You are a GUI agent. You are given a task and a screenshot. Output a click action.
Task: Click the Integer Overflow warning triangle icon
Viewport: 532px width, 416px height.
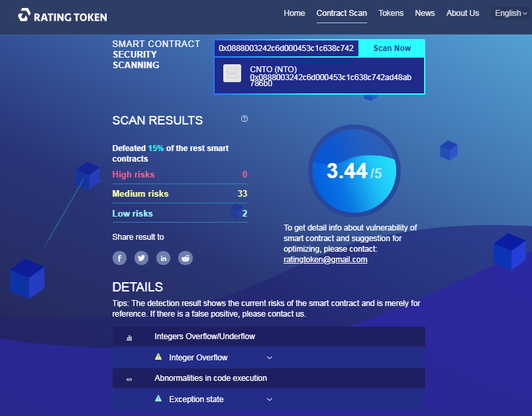coord(158,356)
